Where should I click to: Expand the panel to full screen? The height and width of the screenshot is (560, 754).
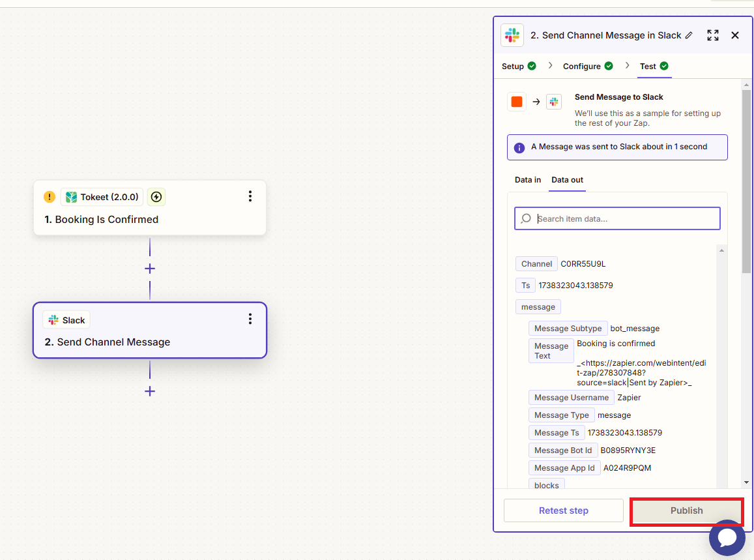point(713,35)
